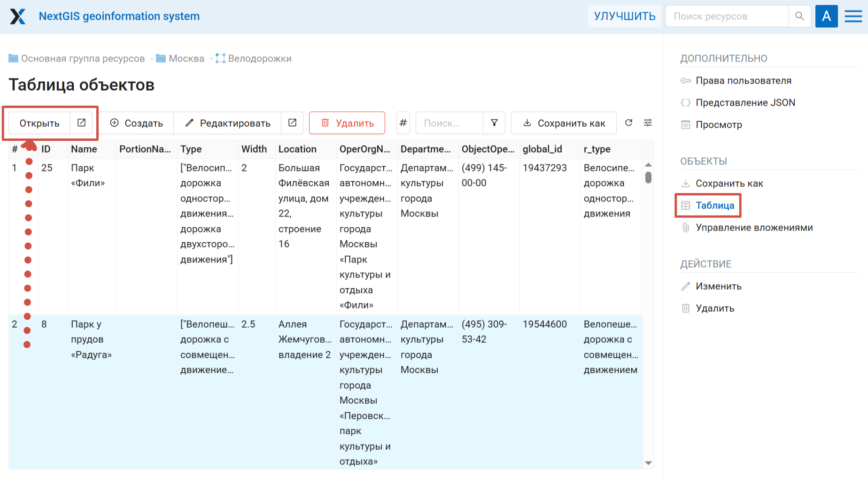Click the Создать button
Image resolution: width=868 pixels, height=477 pixels.
pyautogui.click(x=136, y=123)
